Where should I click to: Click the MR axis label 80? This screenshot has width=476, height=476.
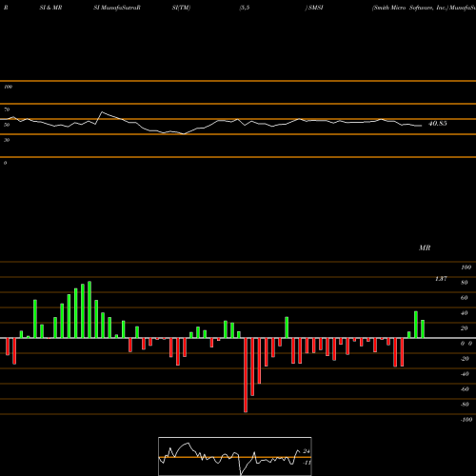coord(465,283)
